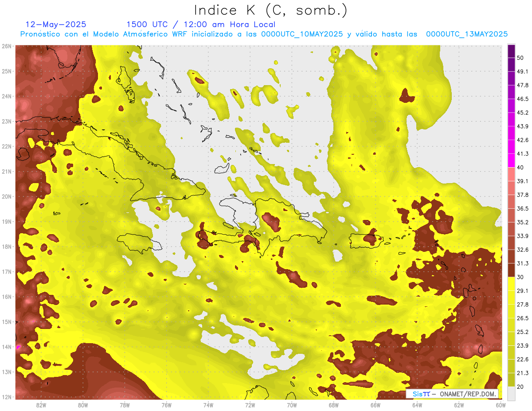The height and width of the screenshot is (411, 532).
Task: Click the colorbar value 31.3
Action: pos(523,263)
